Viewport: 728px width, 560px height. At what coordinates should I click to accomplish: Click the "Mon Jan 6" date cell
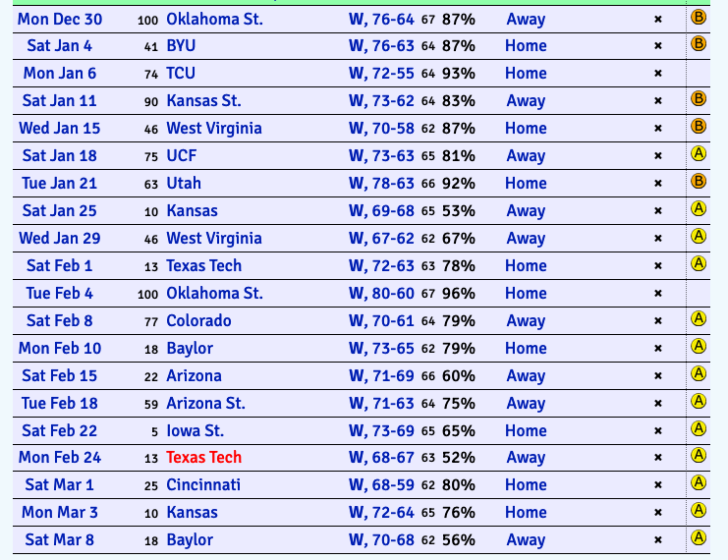point(60,74)
